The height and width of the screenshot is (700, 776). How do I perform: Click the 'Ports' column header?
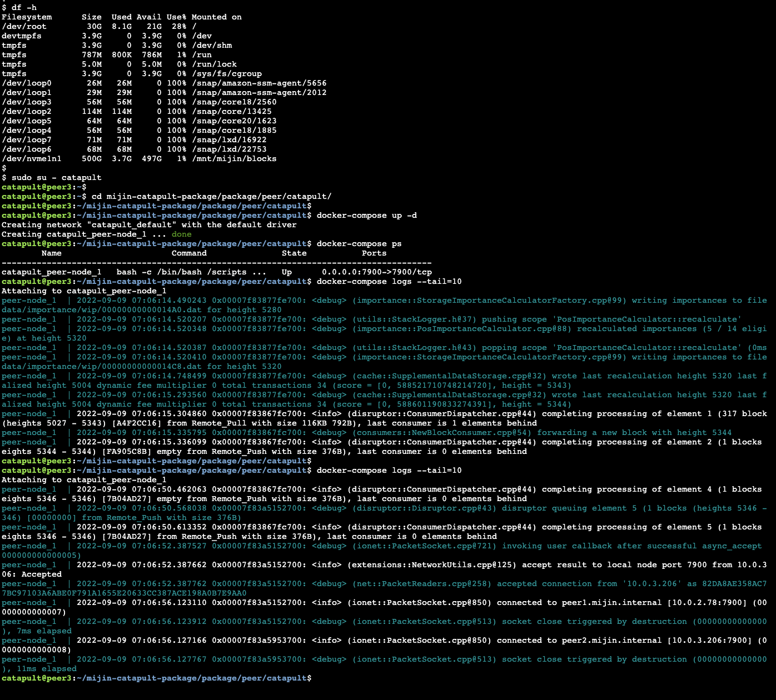coord(374,253)
